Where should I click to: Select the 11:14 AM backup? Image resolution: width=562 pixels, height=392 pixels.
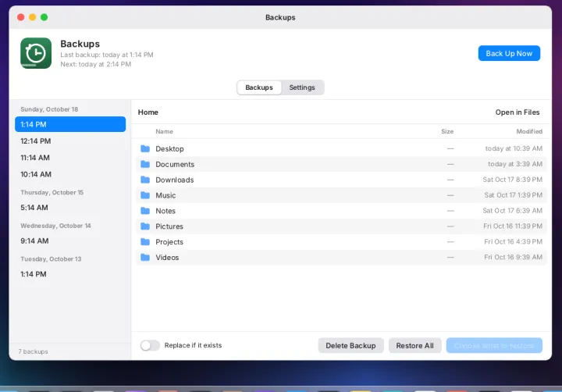pos(70,158)
